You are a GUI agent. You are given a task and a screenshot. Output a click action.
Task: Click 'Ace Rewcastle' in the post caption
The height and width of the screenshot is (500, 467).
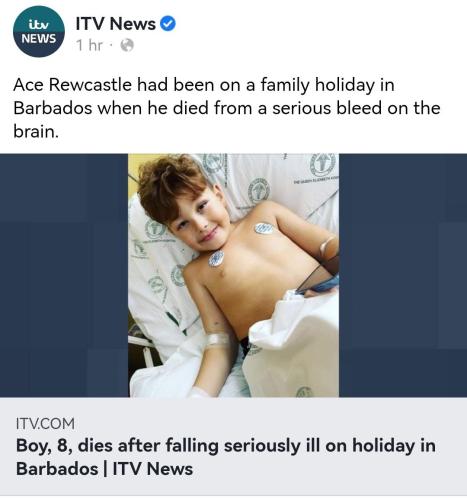[x=73, y=85]
